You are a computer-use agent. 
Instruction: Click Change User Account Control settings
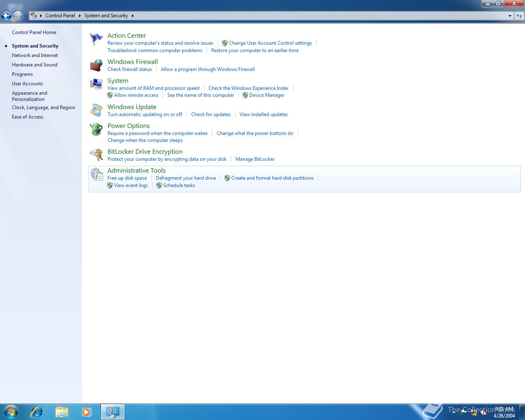[270, 43]
